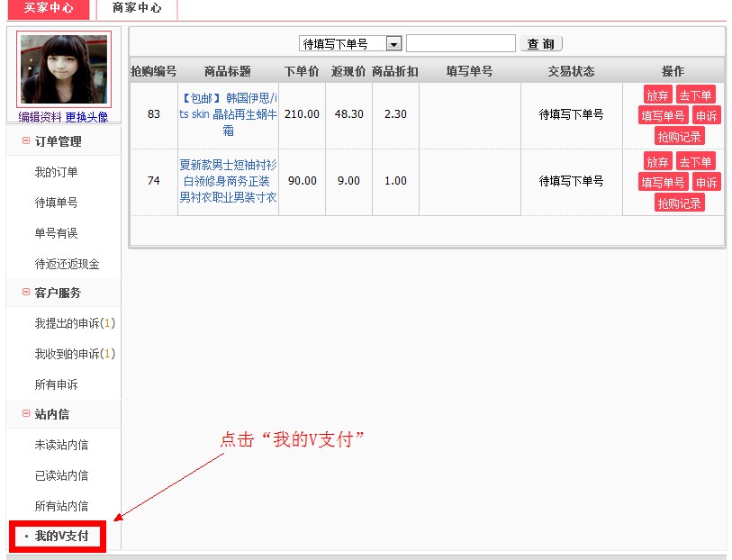Open 我收到的申诉 in sidebar
The height and width of the screenshot is (560, 732).
(x=75, y=354)
